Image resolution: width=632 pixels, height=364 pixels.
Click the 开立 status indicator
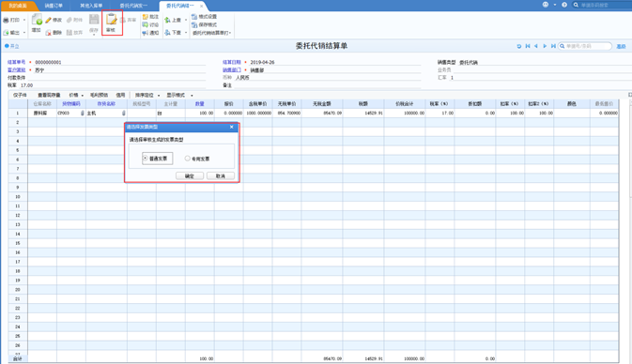[12, 46]
